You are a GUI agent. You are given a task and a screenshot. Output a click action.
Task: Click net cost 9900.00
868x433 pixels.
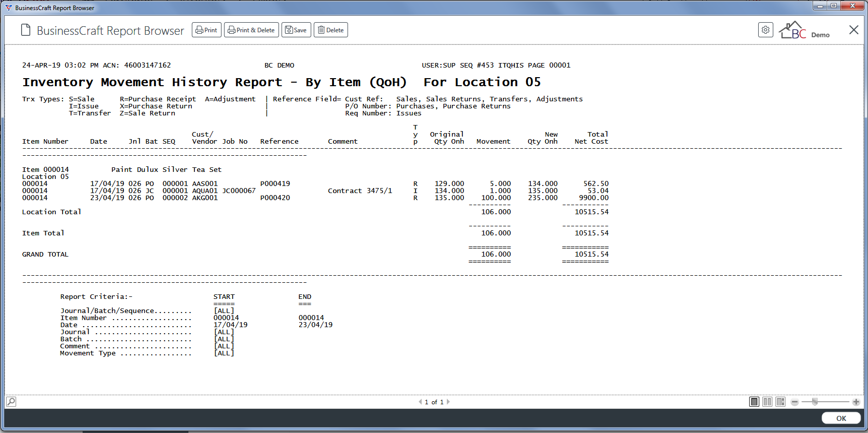pyautogui.click(x=593, y=198)
